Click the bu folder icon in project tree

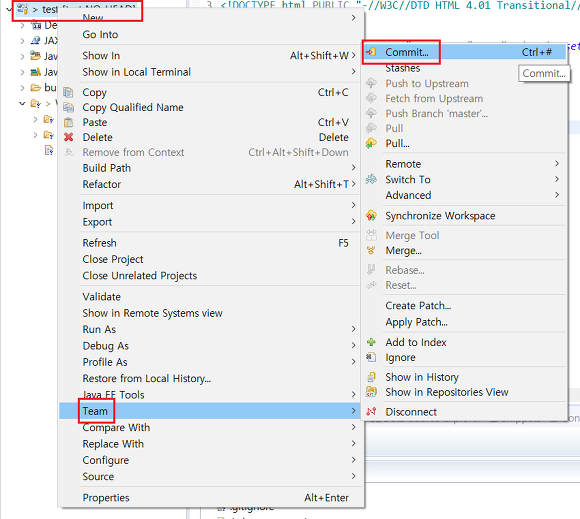click(x=36, y=88)
